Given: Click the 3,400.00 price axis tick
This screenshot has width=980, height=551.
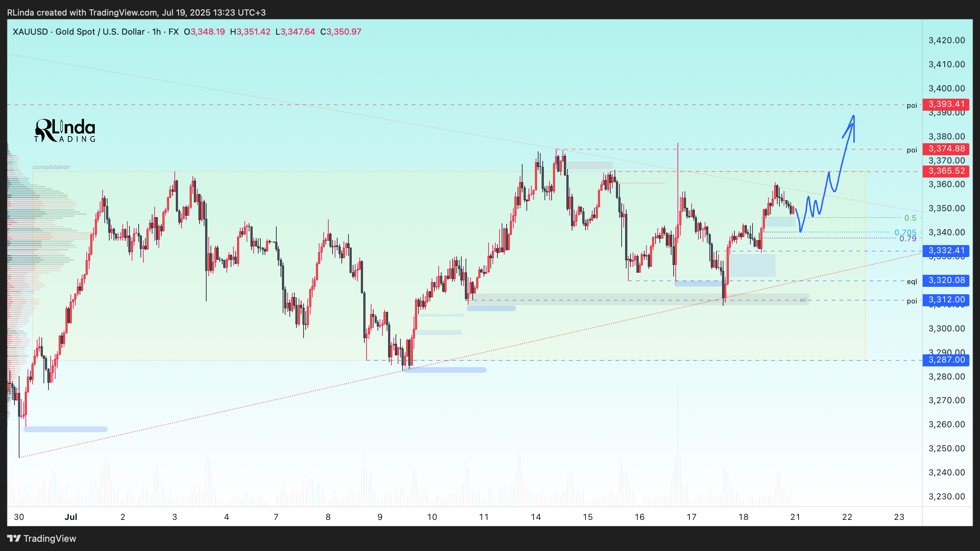Looking at the screenshot, I should [x=946, y=88].
